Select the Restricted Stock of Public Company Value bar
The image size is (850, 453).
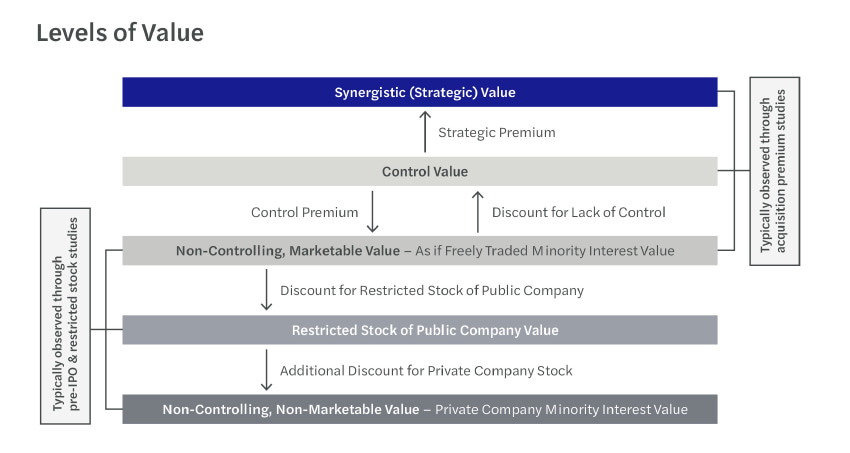420,330
